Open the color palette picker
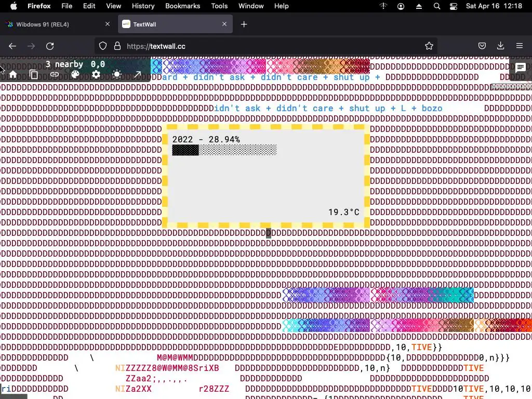Image resolution: width=532 pixels, height=399 pixels. click(x=75, y=74)
